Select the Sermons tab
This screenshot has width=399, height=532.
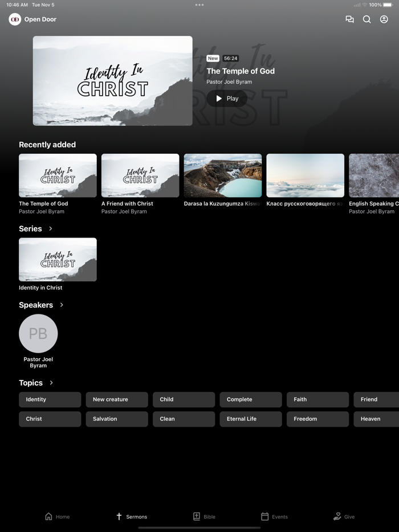pos(132,517)
